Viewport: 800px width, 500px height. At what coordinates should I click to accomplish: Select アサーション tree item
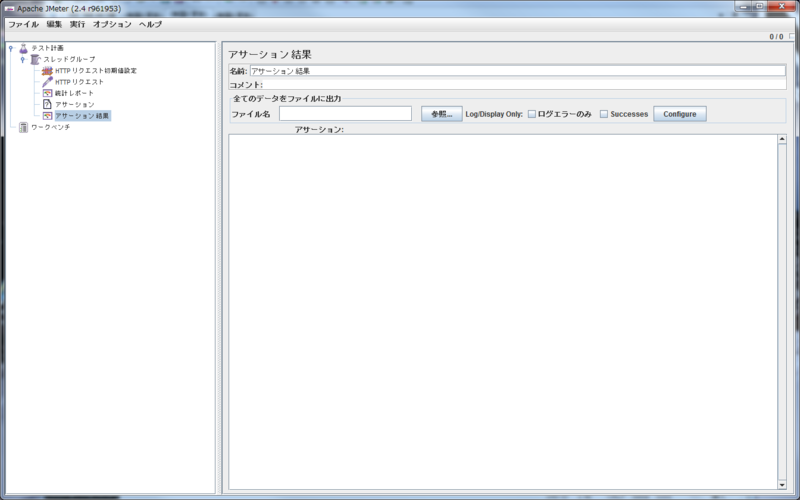click(x=74, y=105)
